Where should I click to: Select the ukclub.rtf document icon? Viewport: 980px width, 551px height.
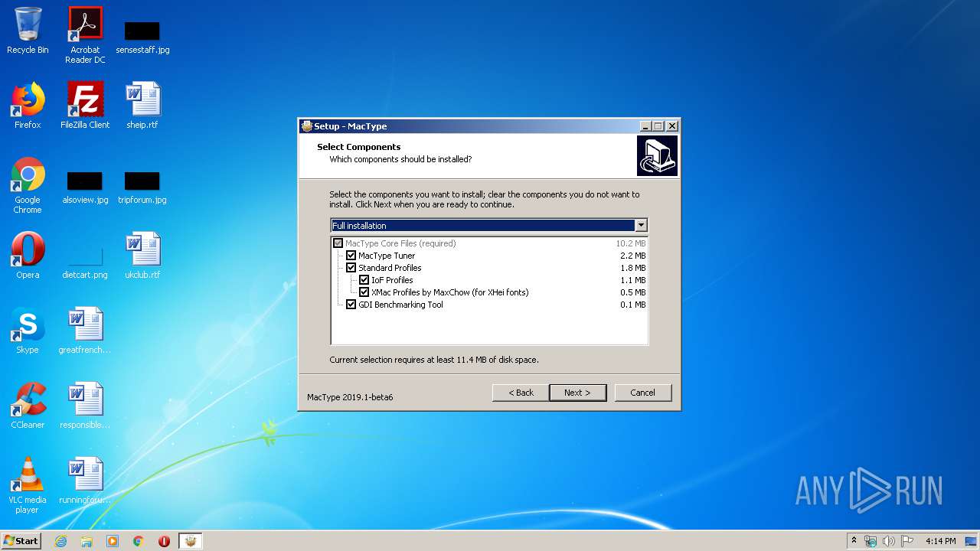pyautogui.click(x=142, y=256)
